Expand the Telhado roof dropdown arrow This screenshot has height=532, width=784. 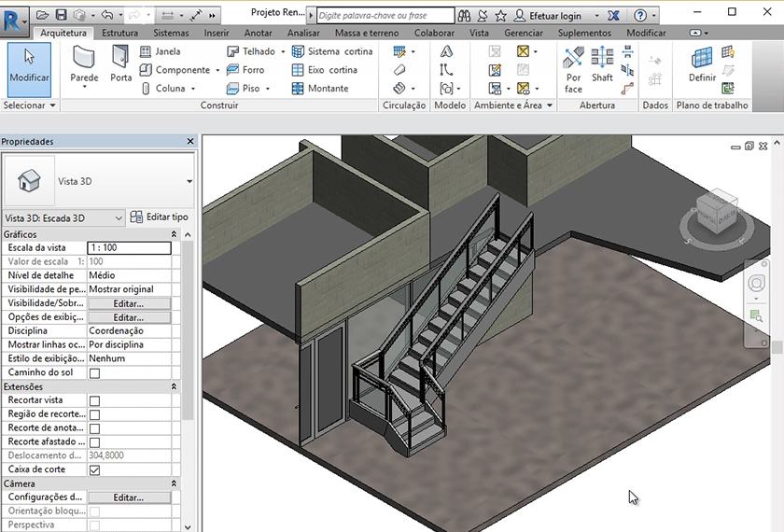click(x=283, y=52)
